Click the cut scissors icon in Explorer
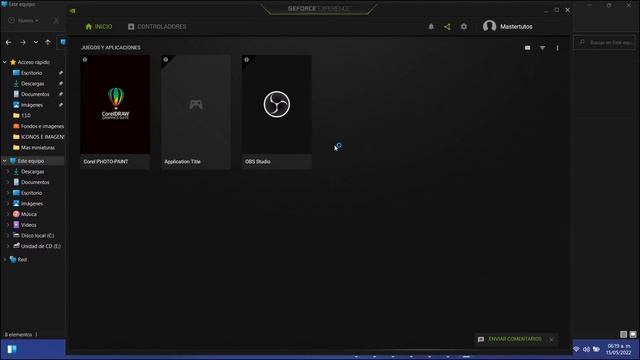This screenshot has height=360, width=640. pyautogui.click(x=56, y=20)
